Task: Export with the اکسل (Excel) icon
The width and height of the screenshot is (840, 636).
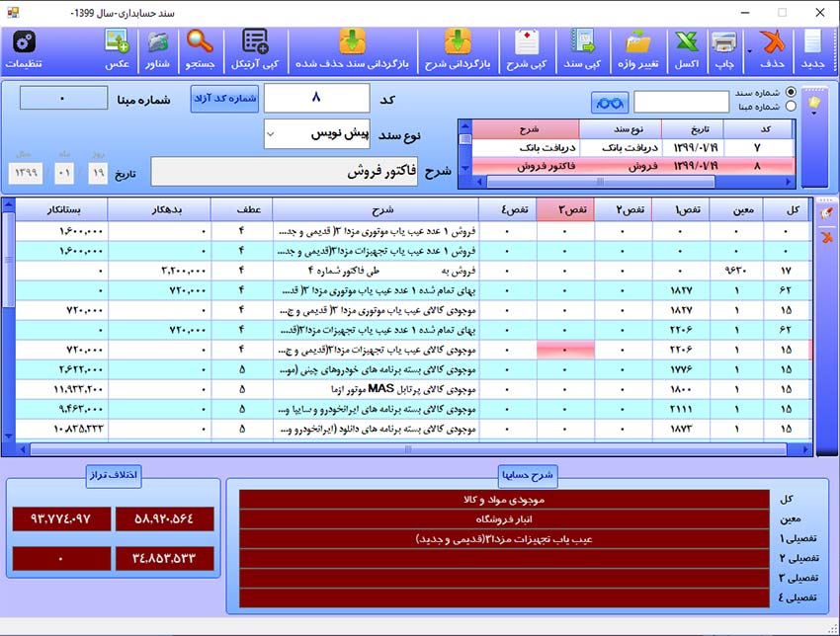Action: click(x=686, y=41)
